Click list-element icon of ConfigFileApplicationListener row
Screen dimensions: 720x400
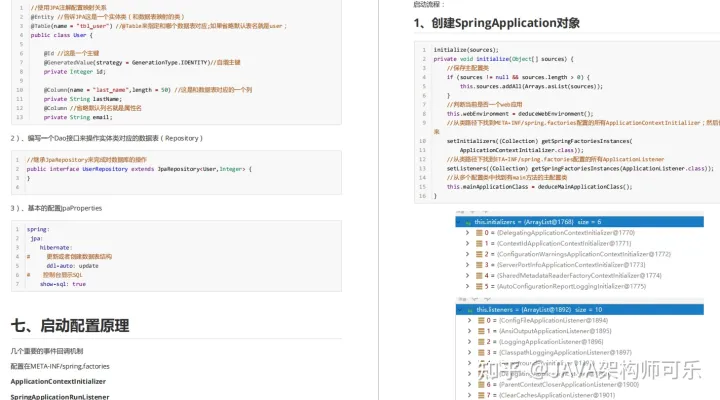pos(481,321)
